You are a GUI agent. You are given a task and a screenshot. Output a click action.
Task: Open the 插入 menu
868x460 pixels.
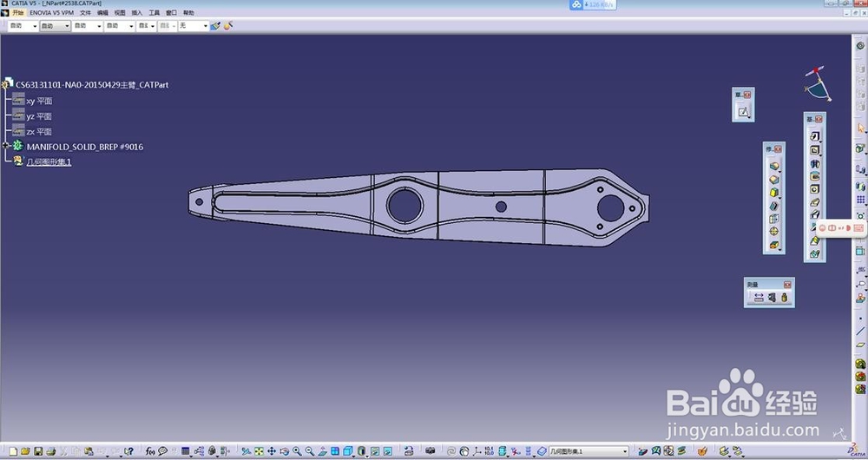(x=137, y=13)
